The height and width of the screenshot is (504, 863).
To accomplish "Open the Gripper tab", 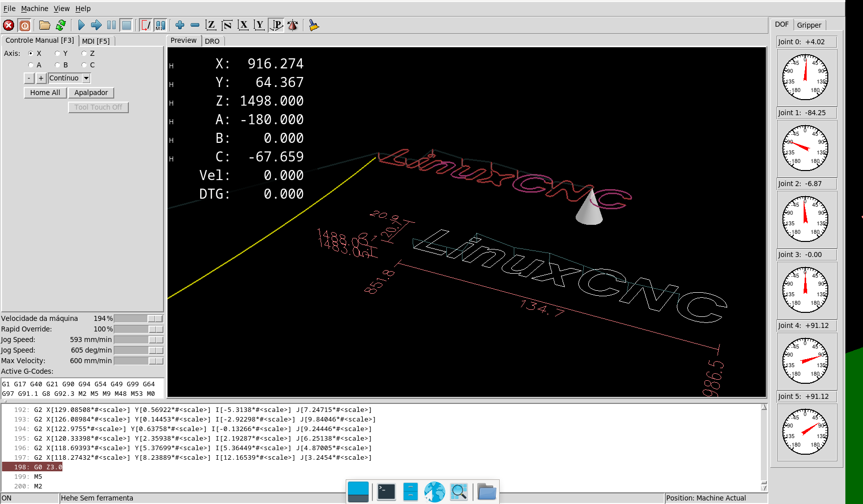I will point(809,25).
